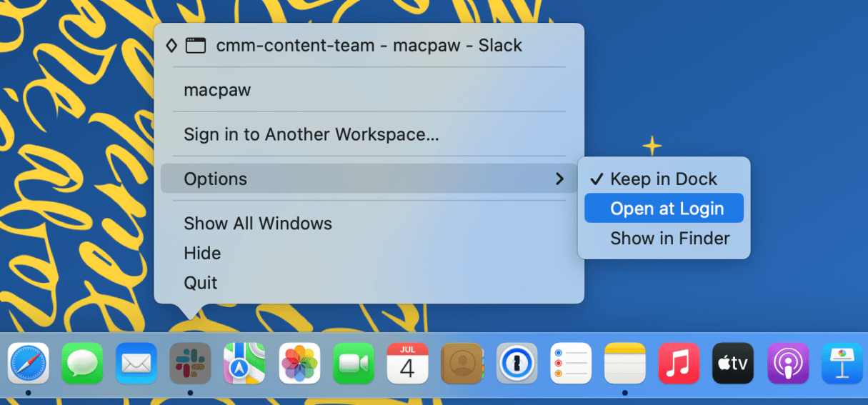Enable Open at Login

tap(664, 209)
